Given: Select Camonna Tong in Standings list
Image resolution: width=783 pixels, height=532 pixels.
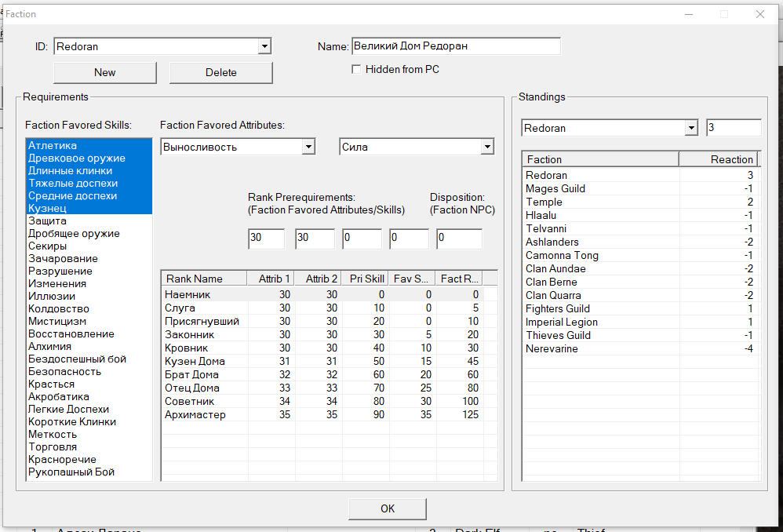Looking at the screenshot, I should tap(640, 255).
